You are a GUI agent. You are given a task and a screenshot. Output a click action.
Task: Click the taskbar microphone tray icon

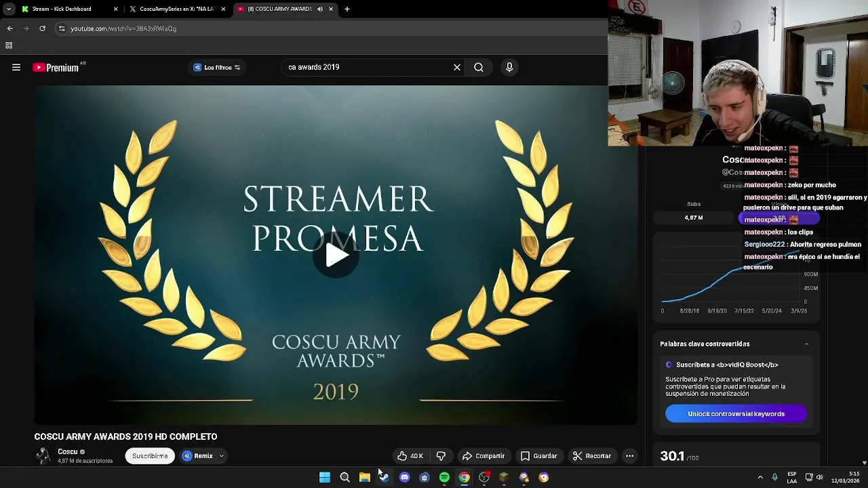775,477
